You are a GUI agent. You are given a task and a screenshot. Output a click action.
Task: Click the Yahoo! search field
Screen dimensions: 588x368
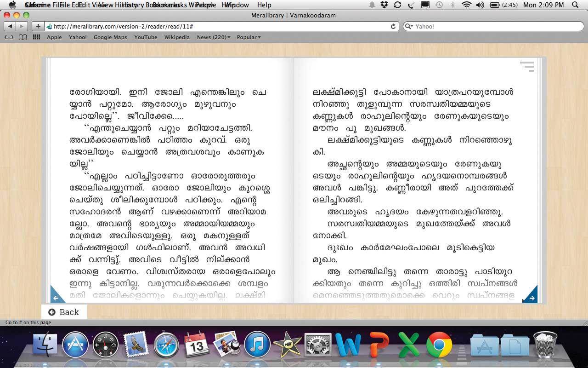click(493, 26)
